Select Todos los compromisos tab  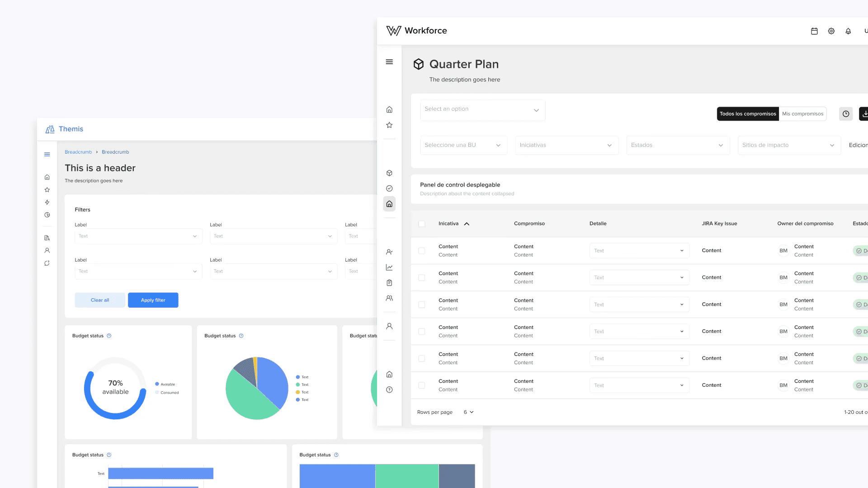(748, 114)
